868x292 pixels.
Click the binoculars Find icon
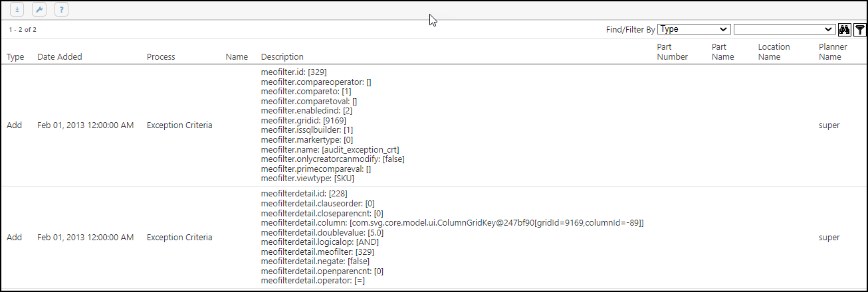pyautogui.click(x=845, y=29)
